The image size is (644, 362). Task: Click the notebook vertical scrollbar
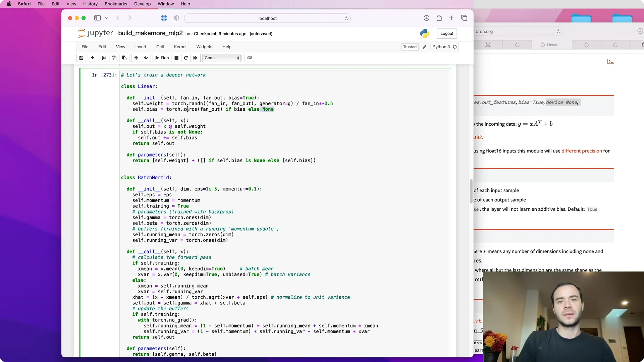[x=471, y=191]
